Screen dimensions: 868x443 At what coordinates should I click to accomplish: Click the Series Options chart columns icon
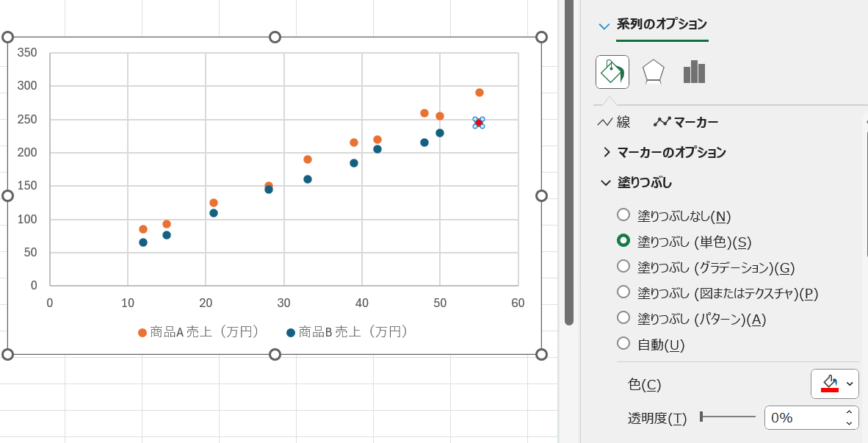point(693,71)
